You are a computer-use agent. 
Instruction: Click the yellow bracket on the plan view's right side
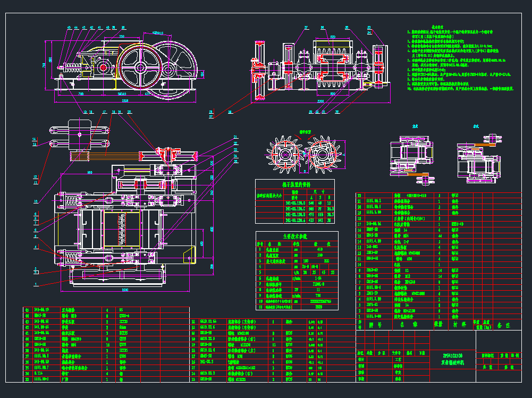pyautogui.click(x=188, y=254)
